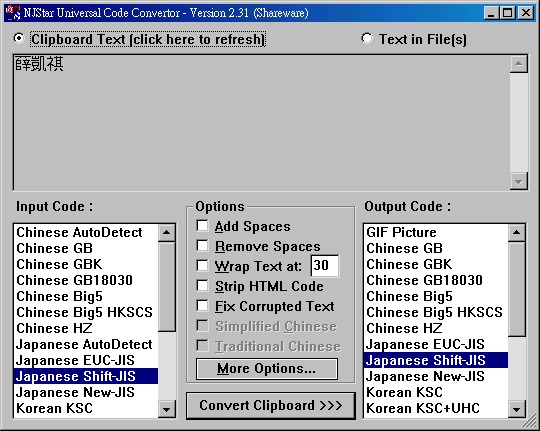Image resolution: width=540 pixels, height=431 pixels.
Task: Minimize the NJStar Convertor window
Action: click(x=491, y=13)
